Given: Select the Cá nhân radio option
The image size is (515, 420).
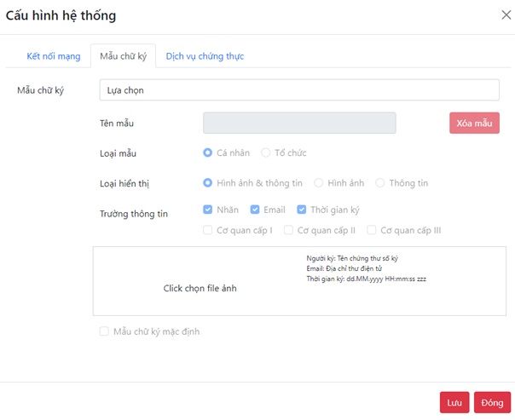Looking at the screenshot, I should pos(207,152).
